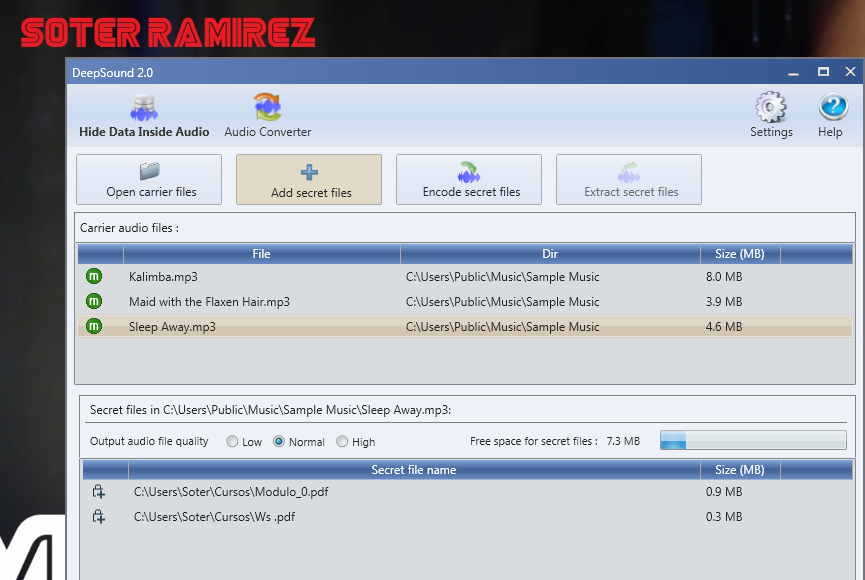Select the Low quality radio button
Screen dimensions: 865x580
coord(232,441)
